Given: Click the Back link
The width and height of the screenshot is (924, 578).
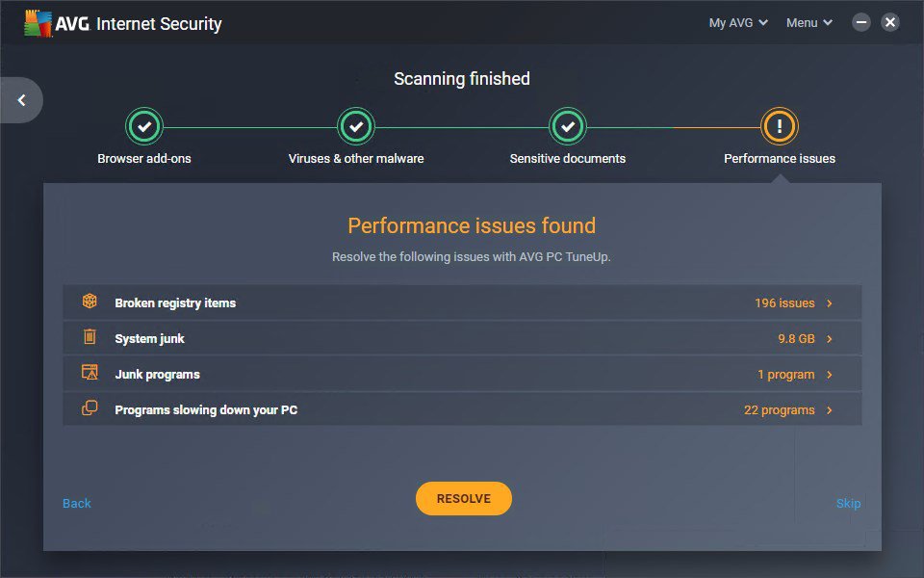Looking at the screenshot, I should tap(77, 503).
